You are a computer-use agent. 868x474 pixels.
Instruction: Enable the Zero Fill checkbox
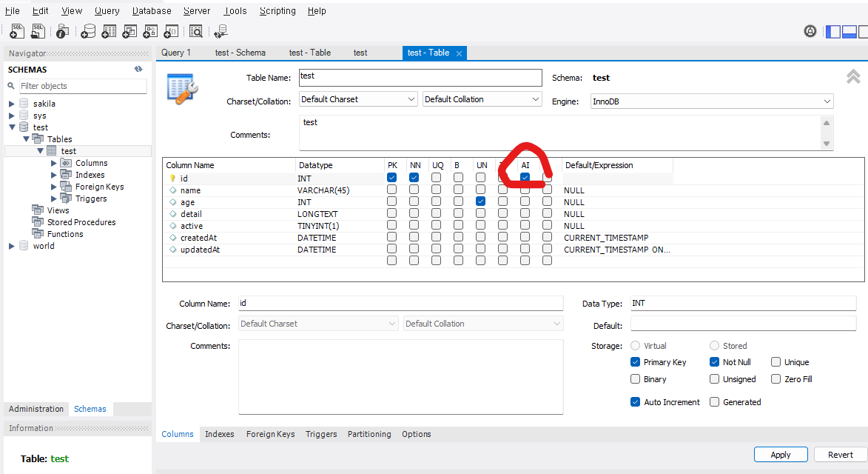click(x=776, y=378)
